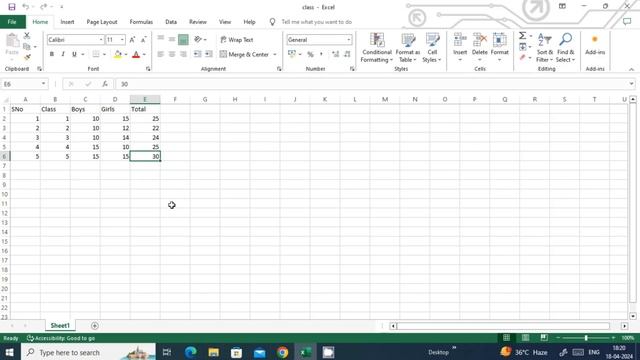The height and width of the screenshot is (360, 640).
Task: Switch to the Review tab
Action: tap(198, 22)
